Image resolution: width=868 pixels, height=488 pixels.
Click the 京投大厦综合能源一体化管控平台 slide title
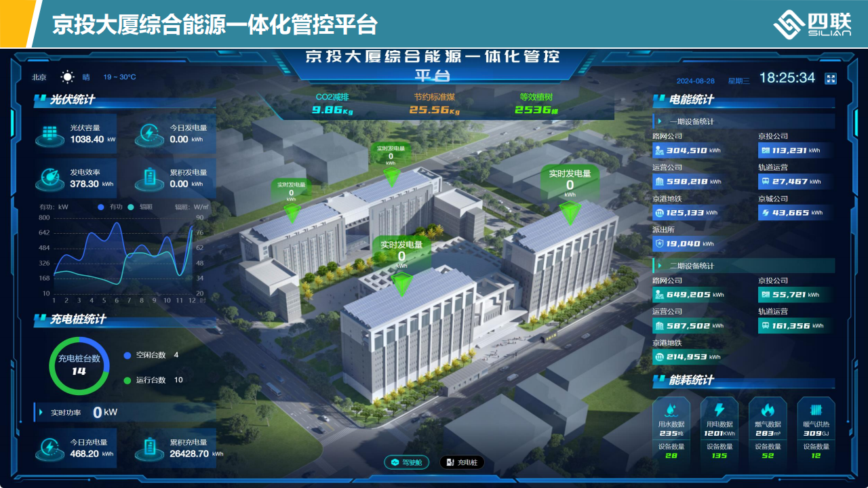click(214, 24)
